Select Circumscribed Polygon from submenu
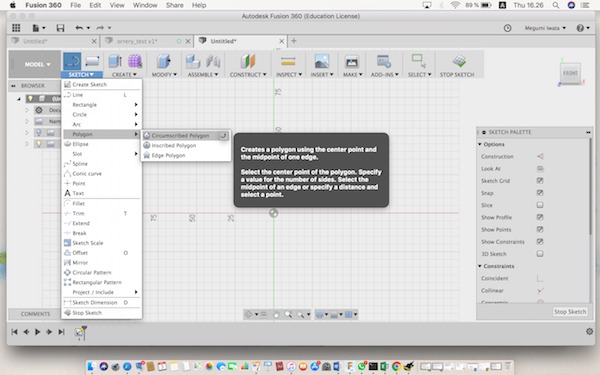The height and width of the screenshot is (375, 600). click(x=186, y=135)
